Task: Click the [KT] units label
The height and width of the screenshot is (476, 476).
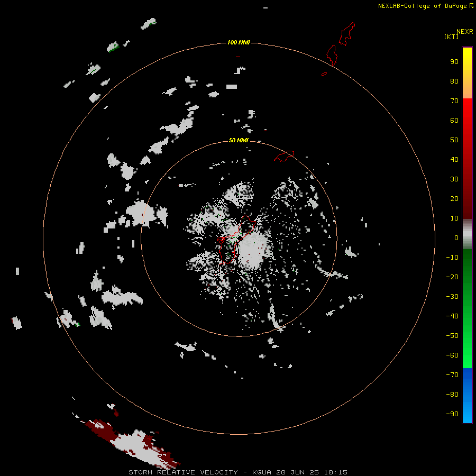Action: (x=451, y=36)
